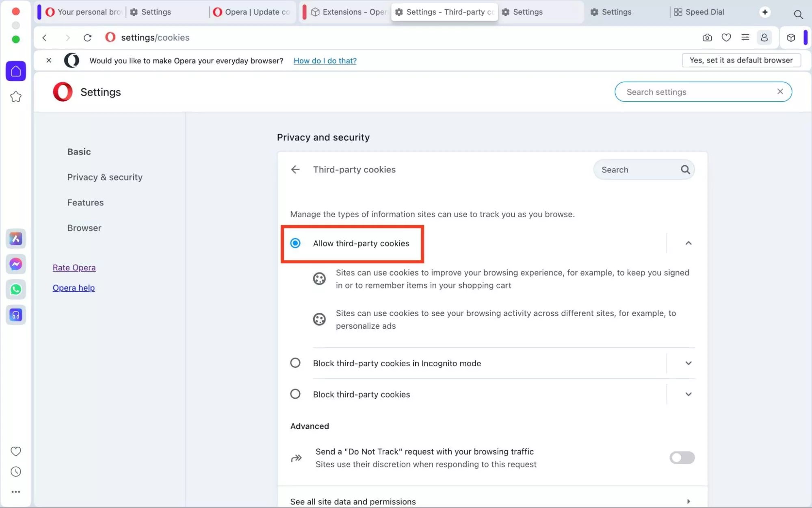
Task: Open WhatsApp from the sidebar
Action: (16, 289)
